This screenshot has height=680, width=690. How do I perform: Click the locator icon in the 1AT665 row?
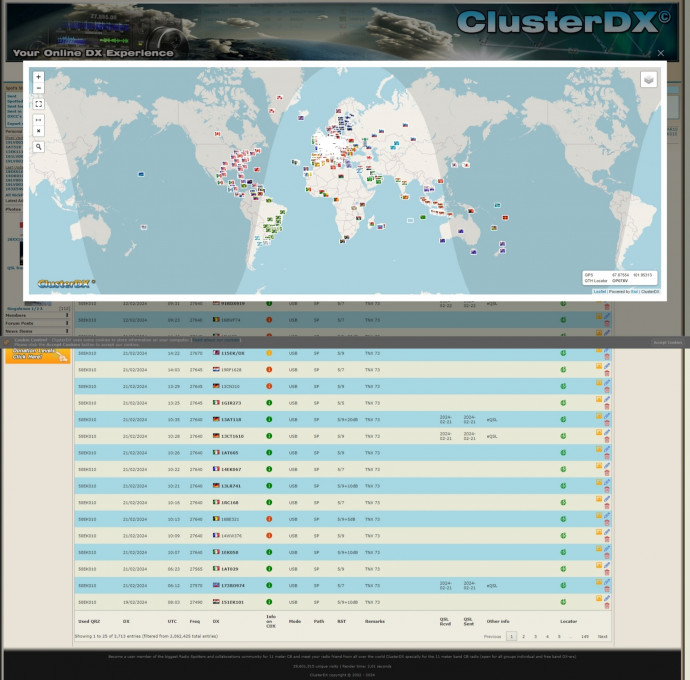coord(563,452)
